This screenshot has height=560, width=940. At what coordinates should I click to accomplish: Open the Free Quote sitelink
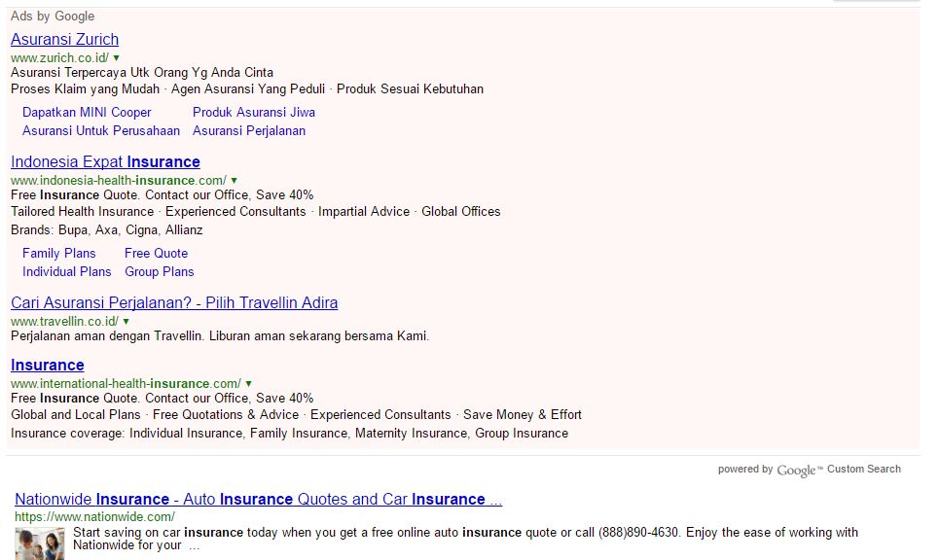tap(156, 254)
